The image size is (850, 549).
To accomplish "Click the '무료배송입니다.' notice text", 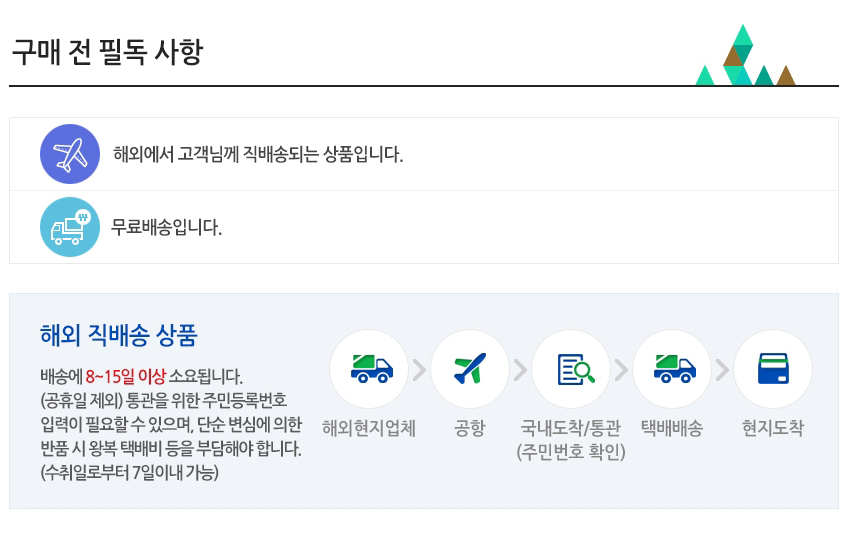I will point(167,228).
